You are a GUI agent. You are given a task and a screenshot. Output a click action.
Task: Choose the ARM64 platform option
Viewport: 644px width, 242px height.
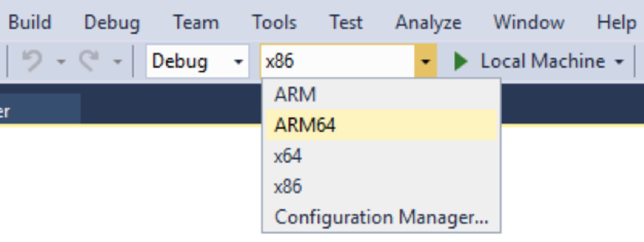coord(305,125)
